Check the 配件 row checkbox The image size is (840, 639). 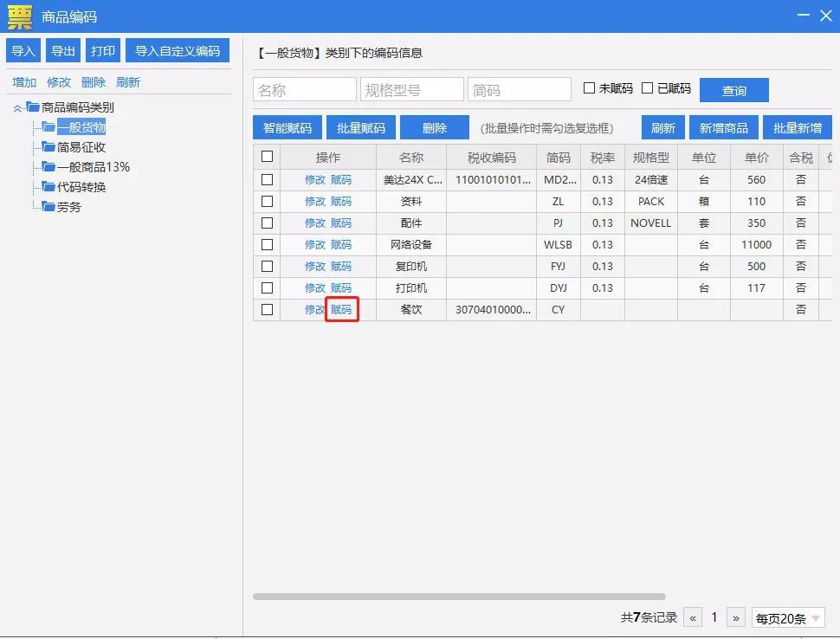click(x=267, y=223)
